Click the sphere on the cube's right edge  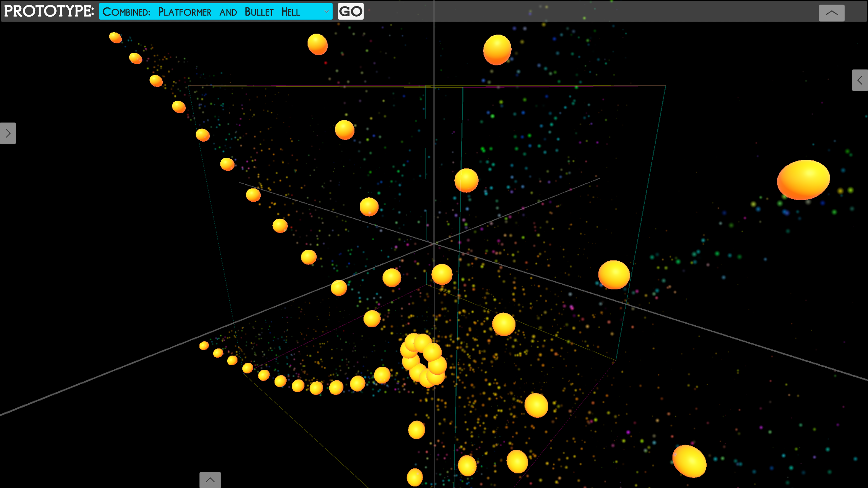tap(614, 274)
